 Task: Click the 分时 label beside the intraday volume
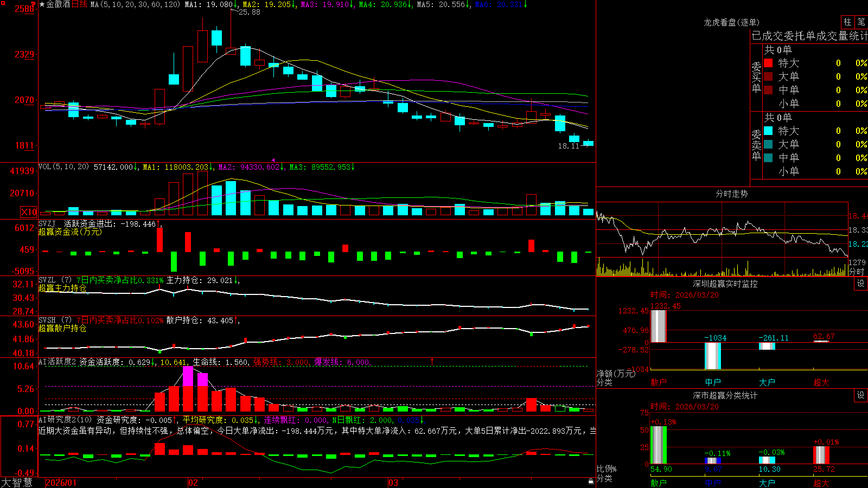(857, 272)
